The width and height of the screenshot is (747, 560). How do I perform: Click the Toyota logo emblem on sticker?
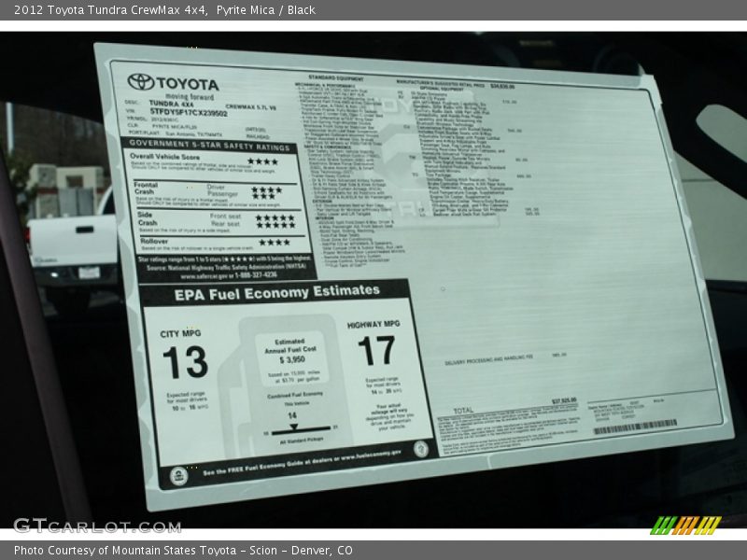(141, 82)
